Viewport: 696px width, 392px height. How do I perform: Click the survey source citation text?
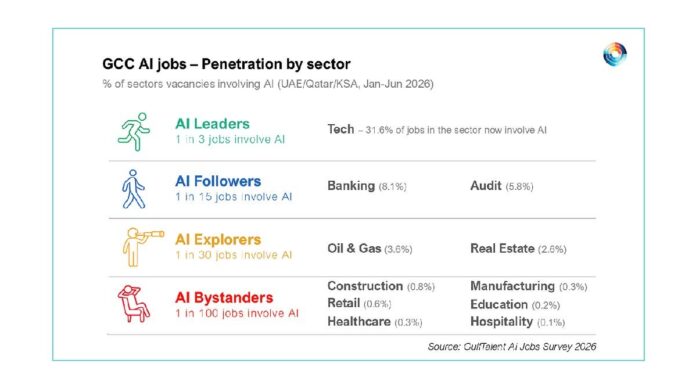[x=511, y=347]
